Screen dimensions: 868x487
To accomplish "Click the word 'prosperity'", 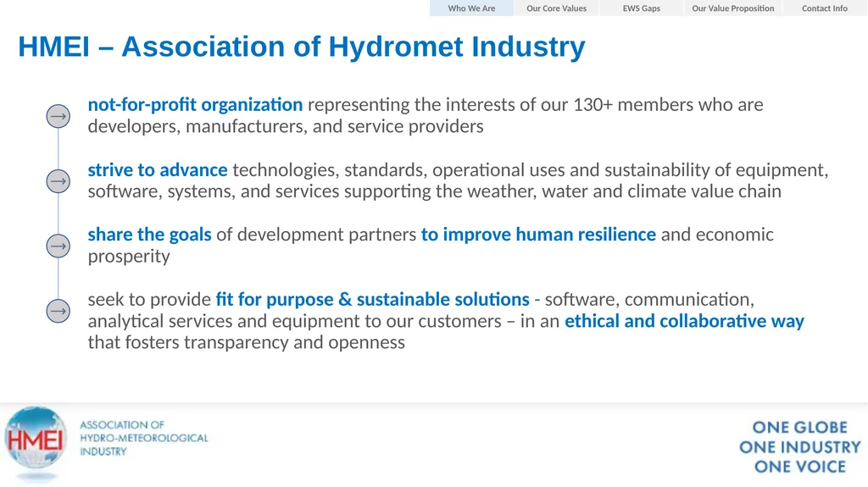I will pyautogui.click(x=129, y=257).
